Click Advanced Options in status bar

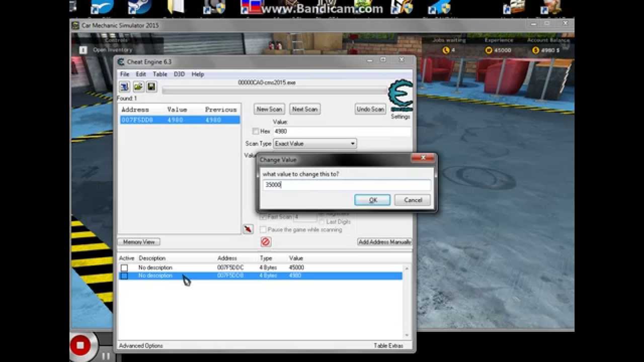coord(141,346)
